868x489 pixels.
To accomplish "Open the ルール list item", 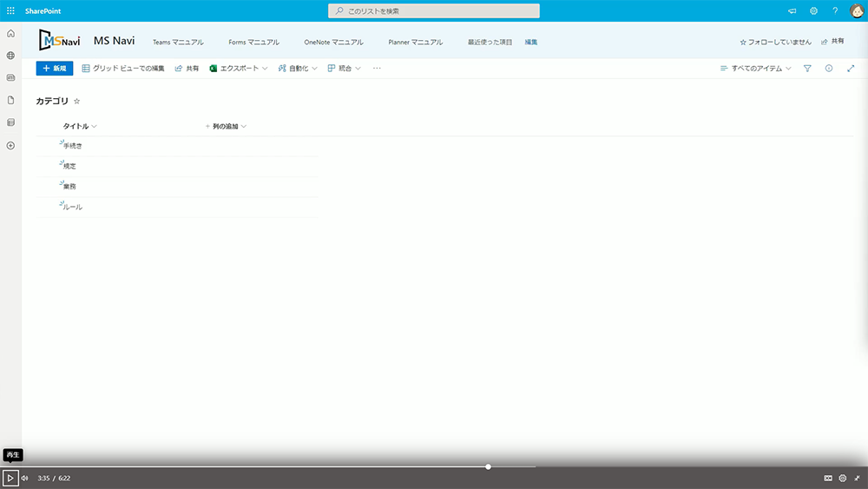I will (73, 207).
